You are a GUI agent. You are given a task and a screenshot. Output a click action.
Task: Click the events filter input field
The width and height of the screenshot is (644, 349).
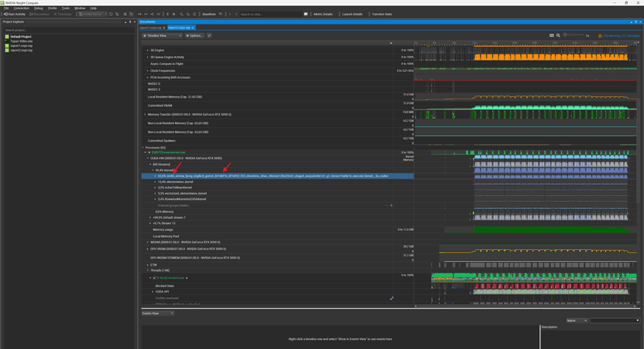tap(615, 321)
